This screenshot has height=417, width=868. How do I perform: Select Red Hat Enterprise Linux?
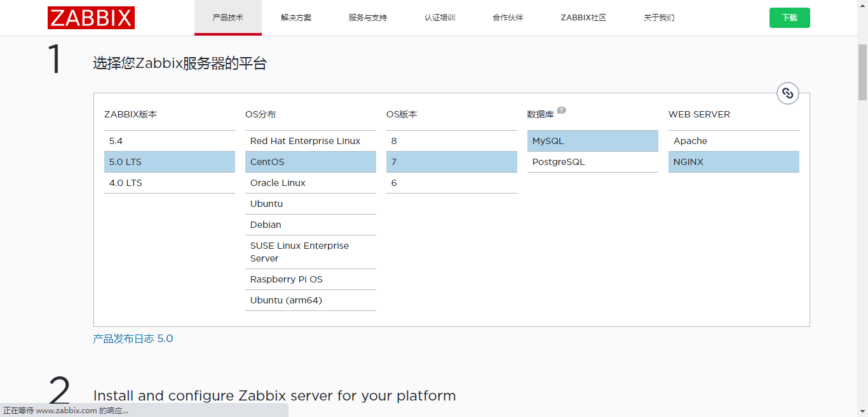pyautogui.click(x=310, y=140)
